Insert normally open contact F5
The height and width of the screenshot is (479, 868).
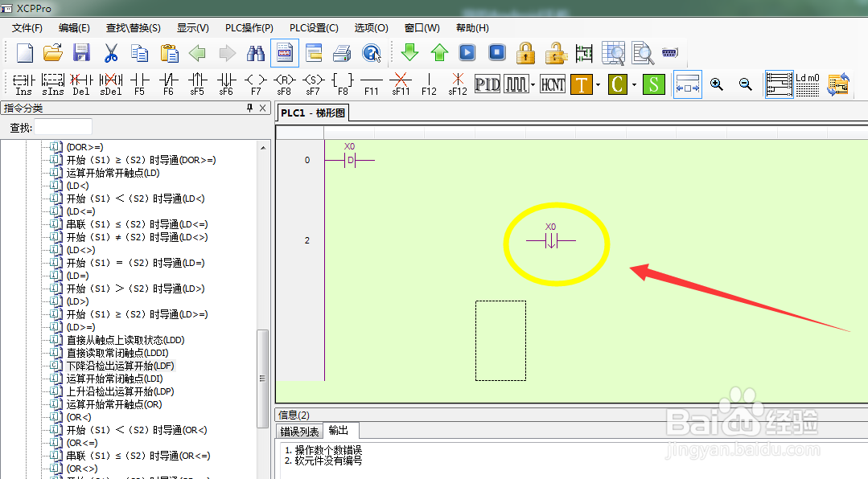139,84
